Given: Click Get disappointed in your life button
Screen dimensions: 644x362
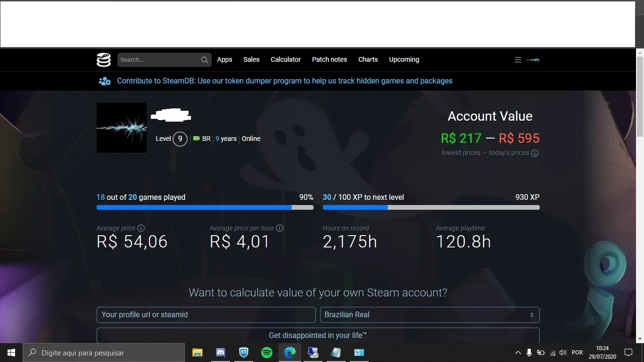Looking at the screenshot, I should click(x=318, y=335).
